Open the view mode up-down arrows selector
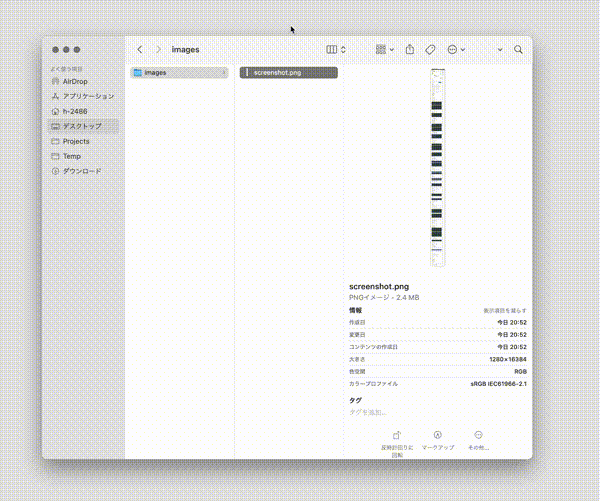The image size is (600, 501). pos(343,49)
